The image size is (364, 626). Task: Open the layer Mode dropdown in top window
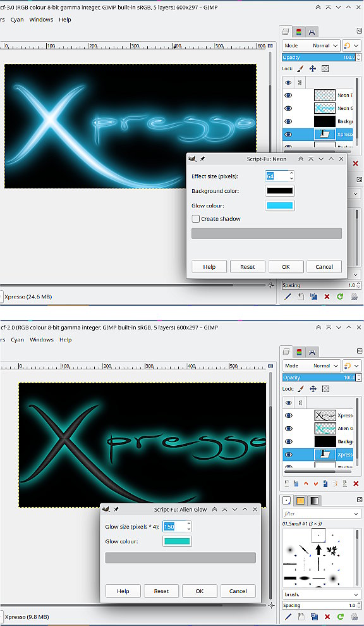pos(312,46)
